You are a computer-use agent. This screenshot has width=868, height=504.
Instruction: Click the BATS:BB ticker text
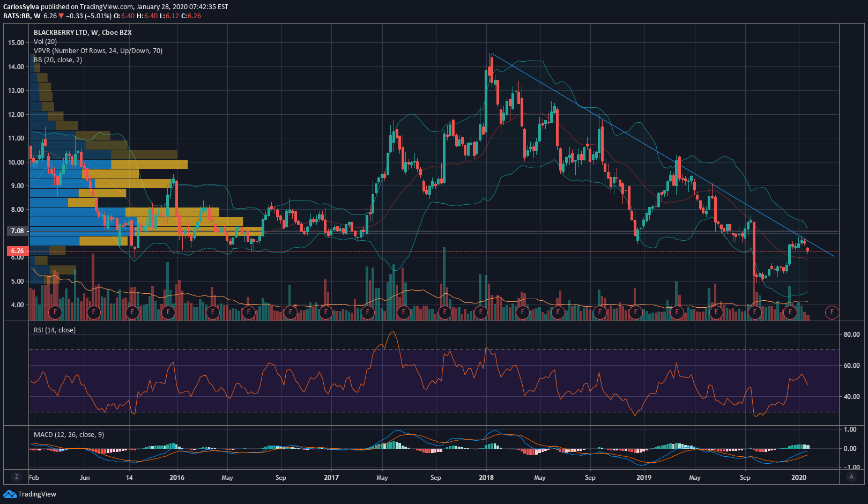pyautogui.click(x=17, y=16)
